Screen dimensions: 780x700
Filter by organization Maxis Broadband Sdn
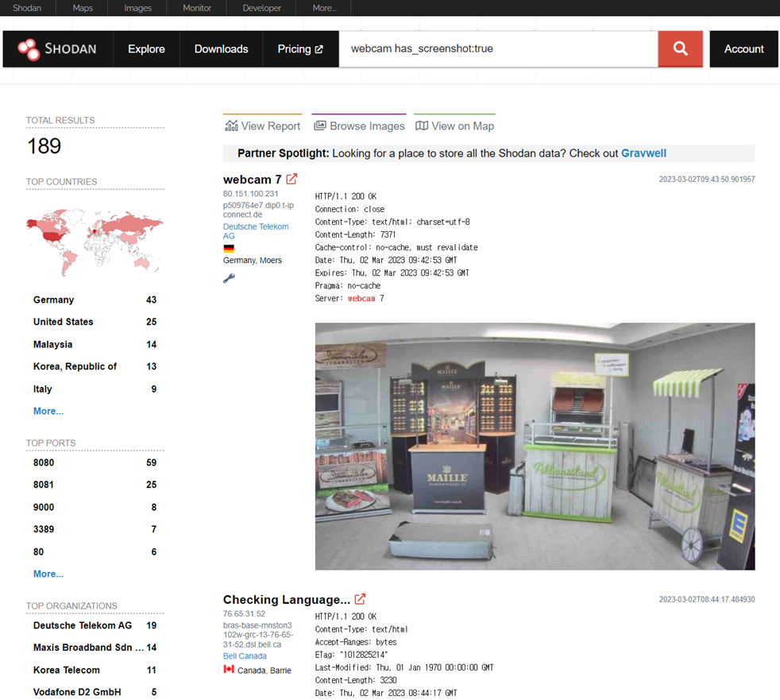[x=95, y=648]
